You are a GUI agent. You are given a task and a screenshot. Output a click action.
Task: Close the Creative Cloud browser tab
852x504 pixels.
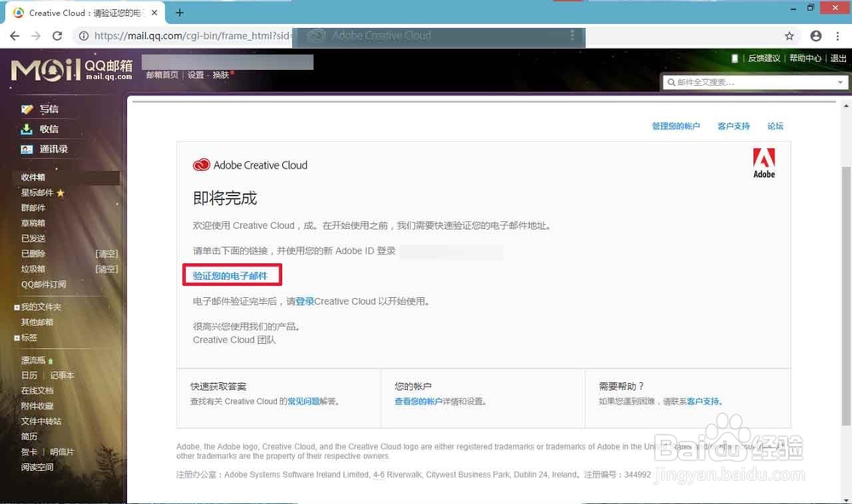pyautogui.click(x=154, y=13)
